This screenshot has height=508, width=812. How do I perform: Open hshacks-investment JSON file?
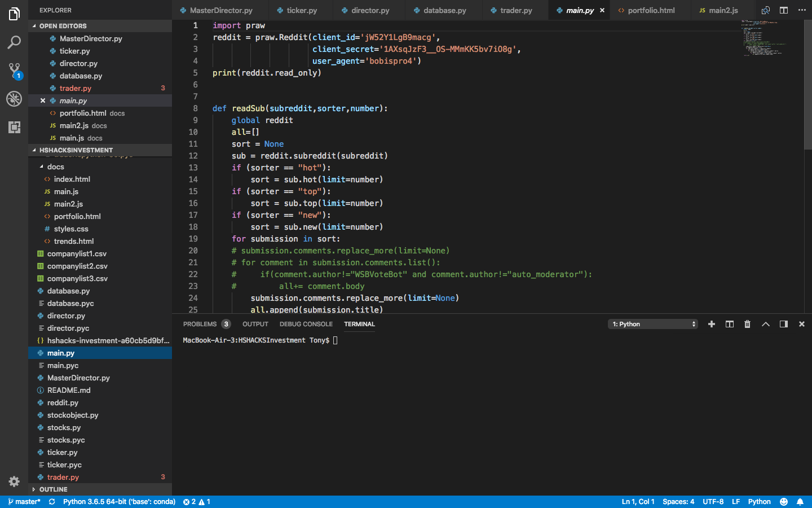pyautogui.click(x=100, y=340)
